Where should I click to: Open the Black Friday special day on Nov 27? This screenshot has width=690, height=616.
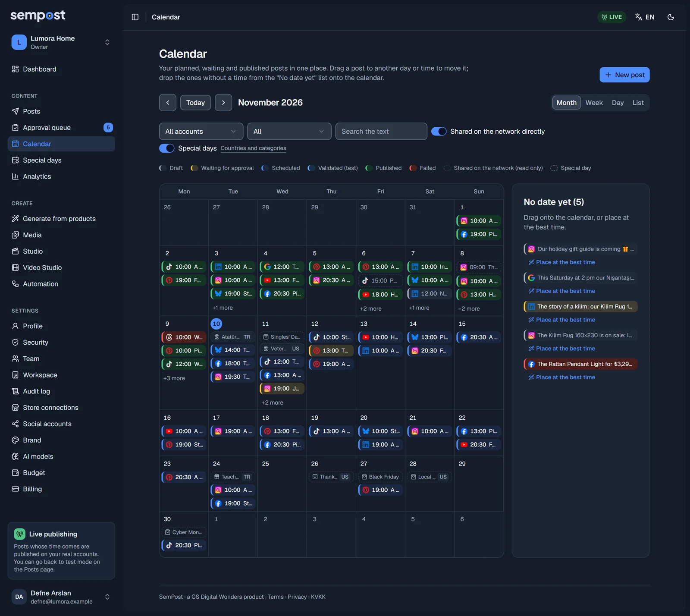pos(380,477)
